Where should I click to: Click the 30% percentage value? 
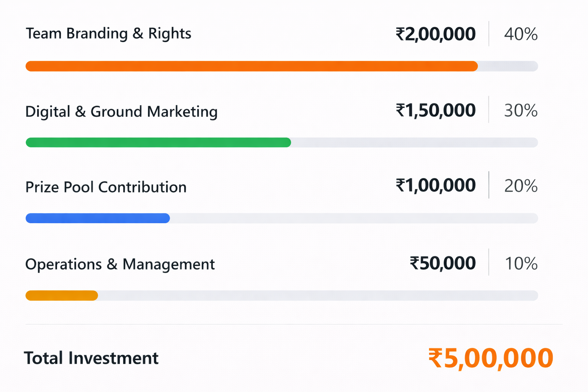(521, 111)
